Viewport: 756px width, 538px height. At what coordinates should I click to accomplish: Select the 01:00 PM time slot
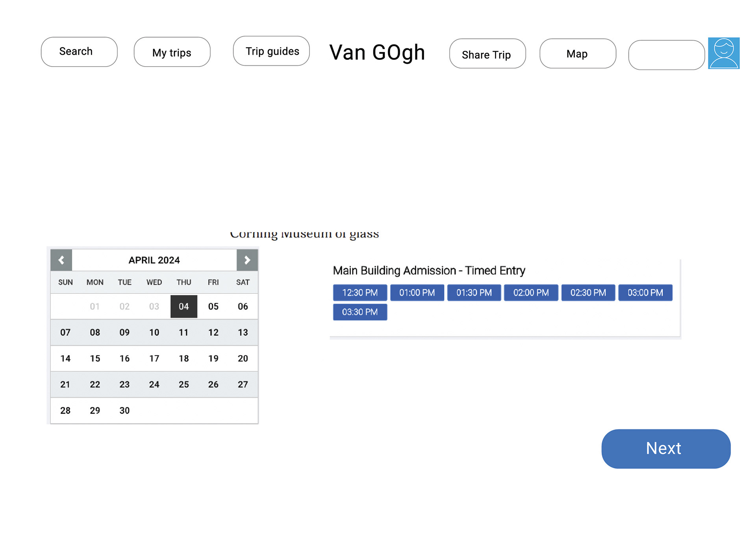tap(417, 293)
